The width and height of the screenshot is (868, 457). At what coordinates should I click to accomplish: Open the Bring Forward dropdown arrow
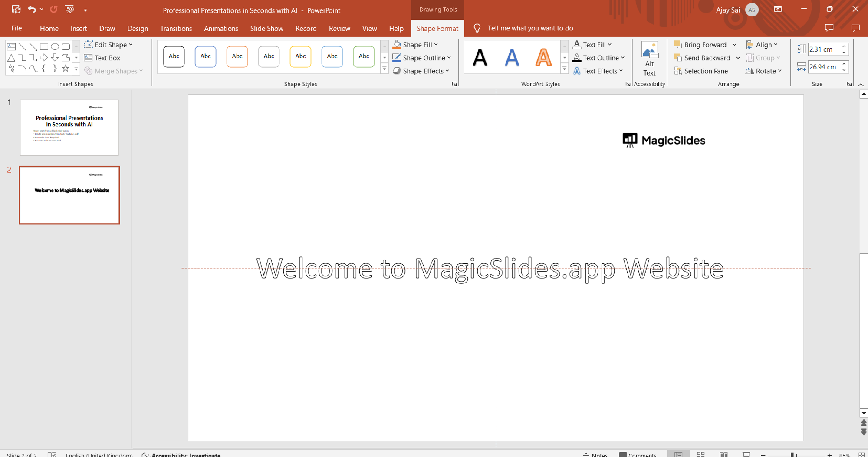tap(734, 45)
